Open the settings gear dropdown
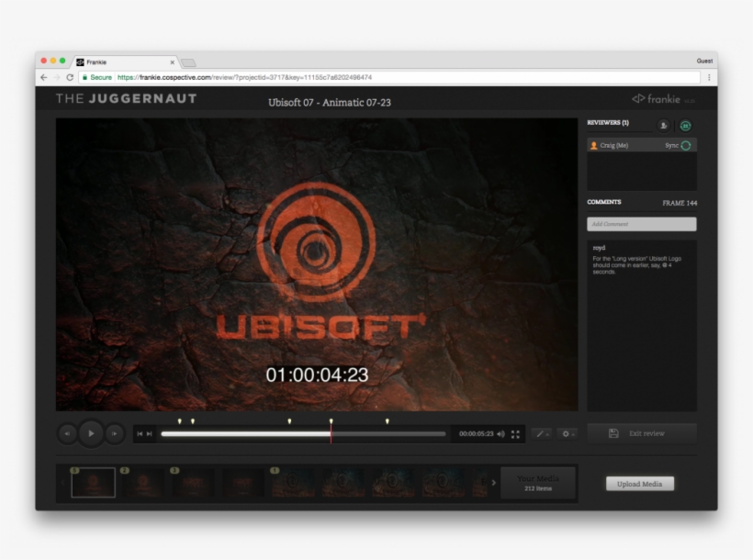Image resolution: width=753 pixels, height=560 pixels. coord(567,434)
